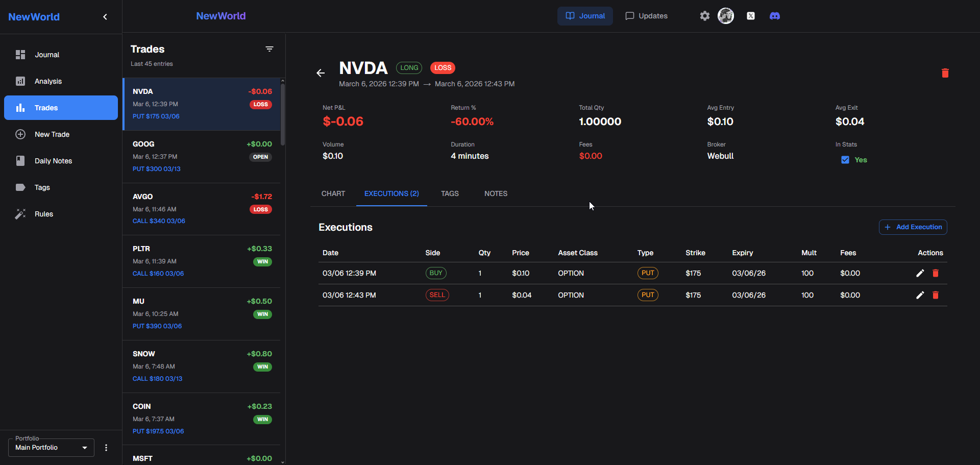Viewport: 980px width, 465px height.
Task: Collapse the sidebar with the chevron
Action: [105, 17]
